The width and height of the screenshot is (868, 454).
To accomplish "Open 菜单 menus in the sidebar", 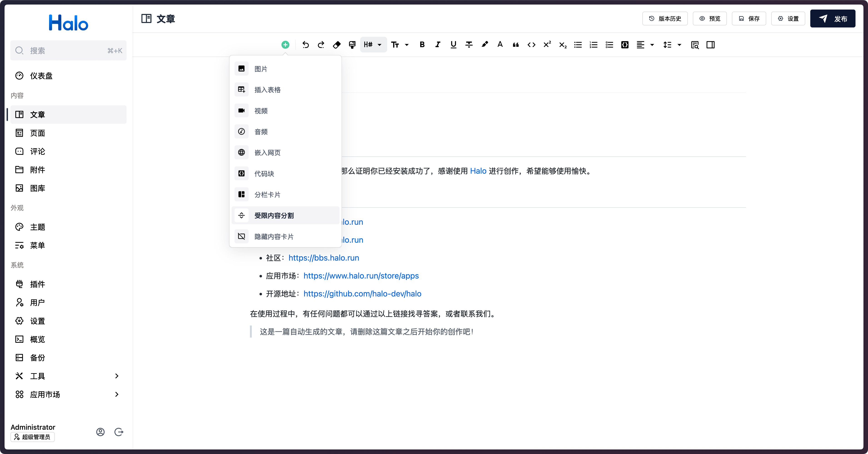I will pos(68,245).
